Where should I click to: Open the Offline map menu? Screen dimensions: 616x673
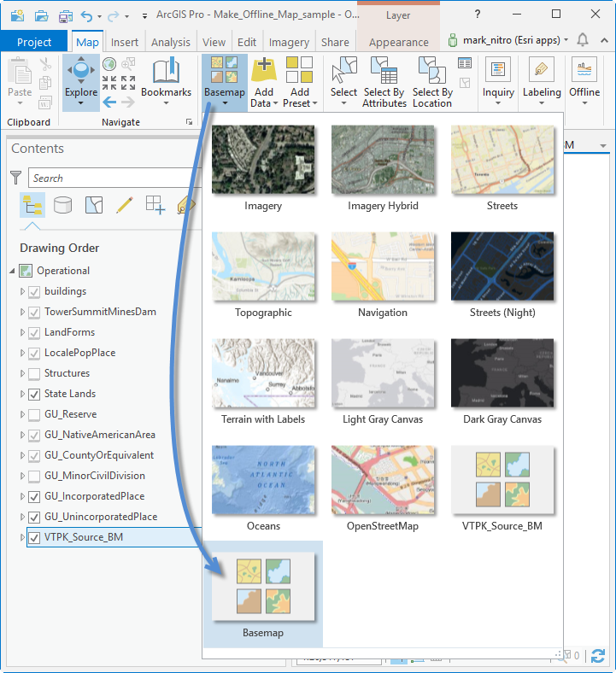coord(584,82)
